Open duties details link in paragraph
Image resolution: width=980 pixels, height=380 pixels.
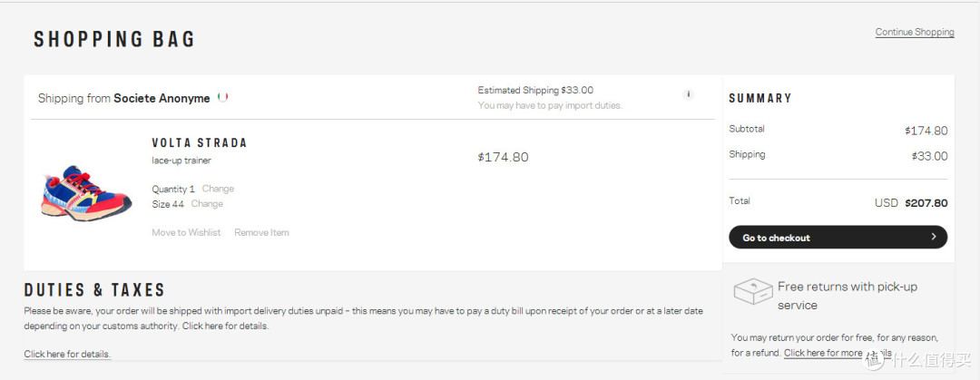(225, 326)
